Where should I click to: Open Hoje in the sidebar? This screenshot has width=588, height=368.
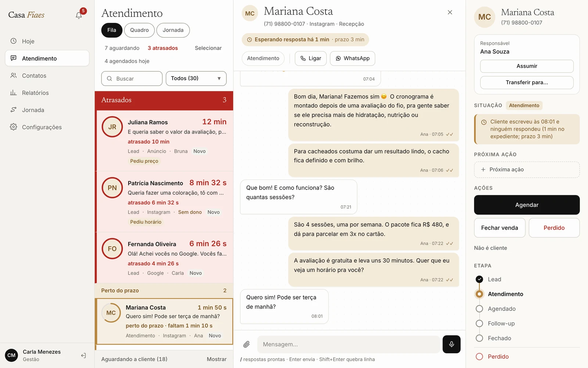point(47,41)
